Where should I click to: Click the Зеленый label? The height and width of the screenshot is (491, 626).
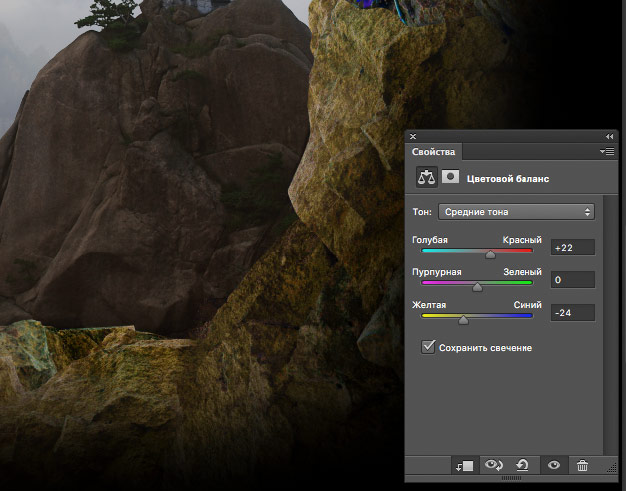[x=522, y=272]
